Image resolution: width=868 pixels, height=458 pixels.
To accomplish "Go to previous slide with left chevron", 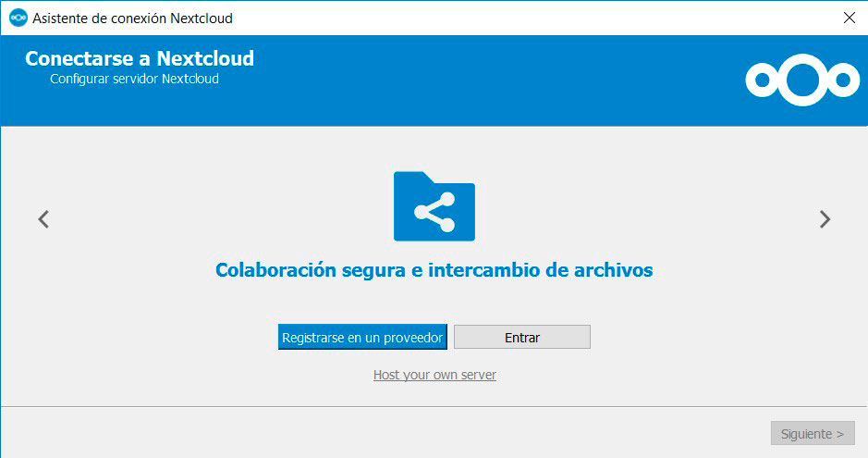I will tap(43, 219).
